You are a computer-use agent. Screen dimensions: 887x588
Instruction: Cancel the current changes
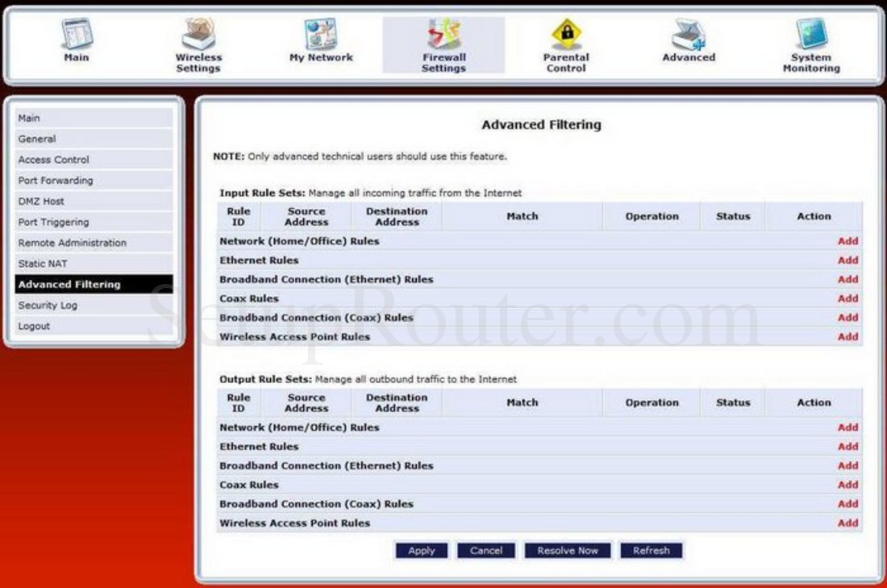tap(485, 550)
